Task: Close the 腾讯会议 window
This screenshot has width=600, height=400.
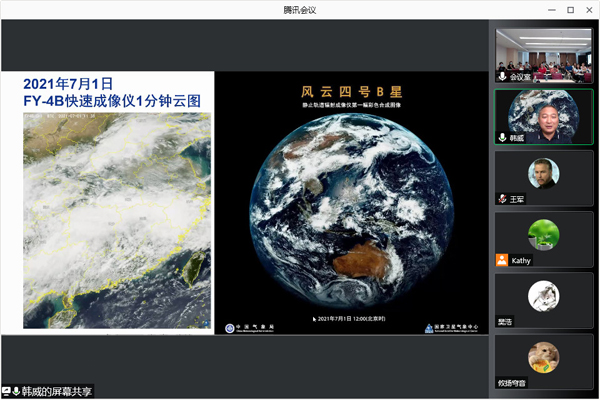Action: (x=589, y=10)
